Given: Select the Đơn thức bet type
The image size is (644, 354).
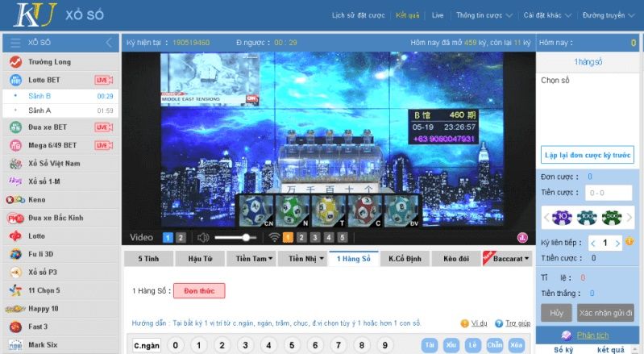Looking at the screenshot, I should [199, 291].
